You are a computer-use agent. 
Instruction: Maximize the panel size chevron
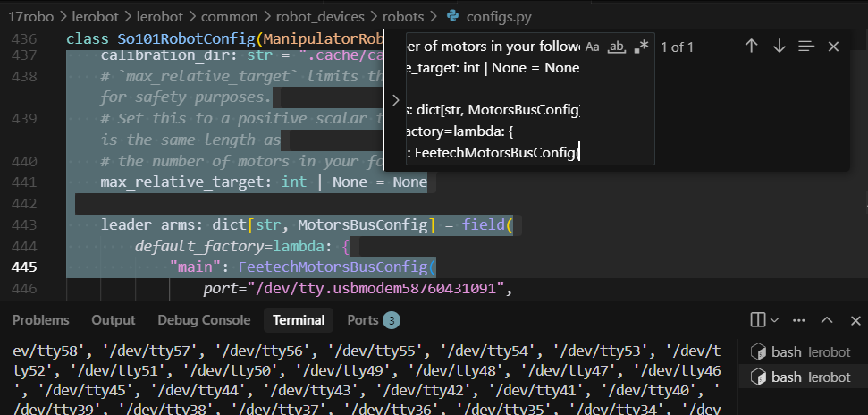point(827,320)
